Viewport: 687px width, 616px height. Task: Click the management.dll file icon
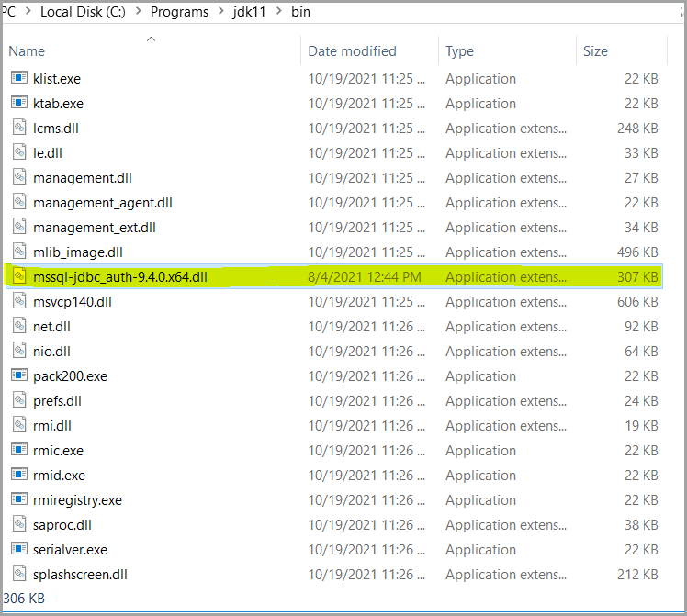coord(19,177)
